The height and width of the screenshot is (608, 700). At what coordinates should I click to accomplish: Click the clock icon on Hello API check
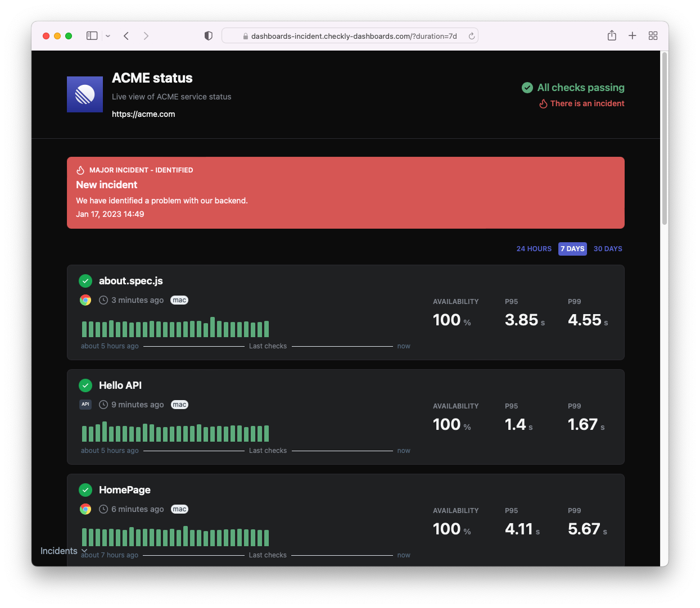(x=103, y=404)
